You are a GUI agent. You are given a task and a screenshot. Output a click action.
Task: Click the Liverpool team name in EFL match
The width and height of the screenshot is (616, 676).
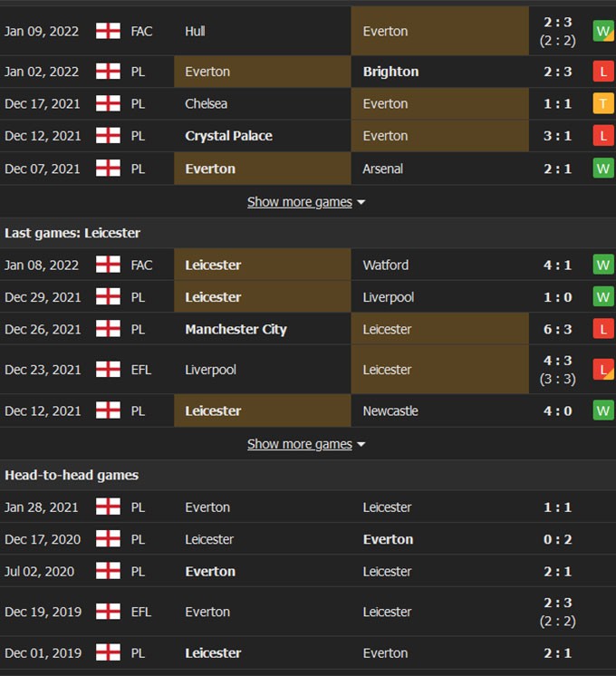coord(210,370)
